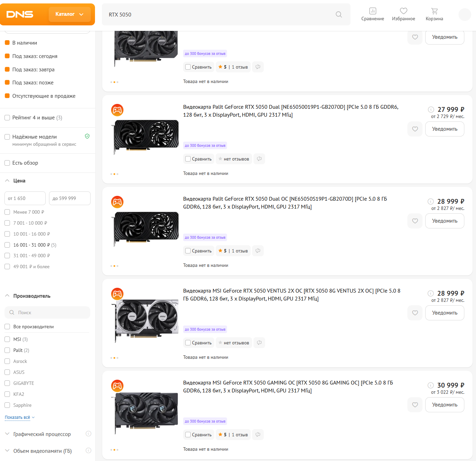476x461 pixels.
Task: Click the price from field от 1 650
Action: click(x=25, y=198)
